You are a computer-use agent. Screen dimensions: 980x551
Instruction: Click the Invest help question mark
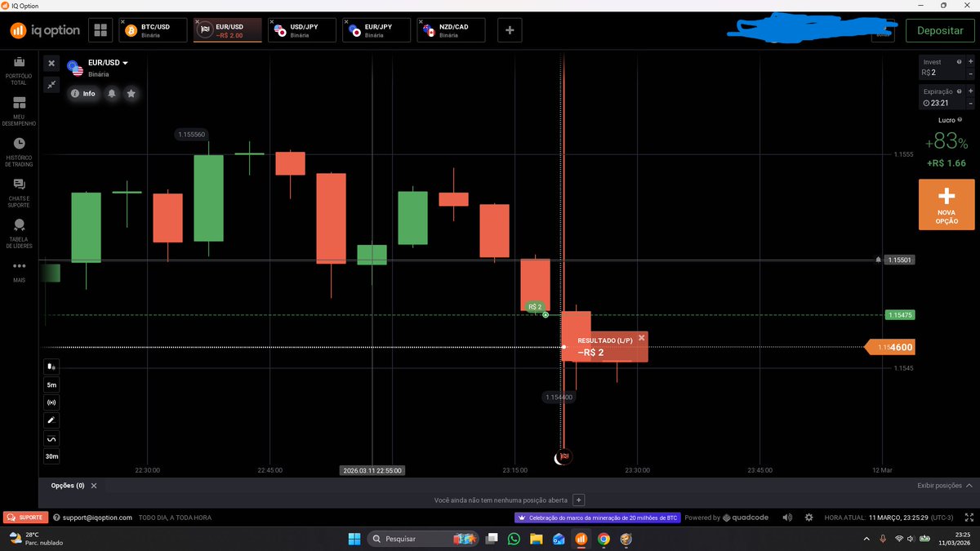pyautogui.click(x=958, y=62)
